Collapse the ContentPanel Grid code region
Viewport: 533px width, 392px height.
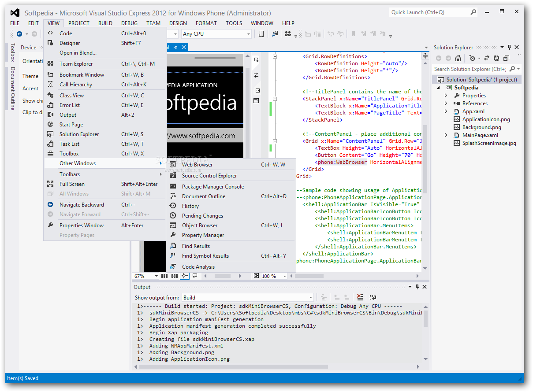tap(275, 141)
